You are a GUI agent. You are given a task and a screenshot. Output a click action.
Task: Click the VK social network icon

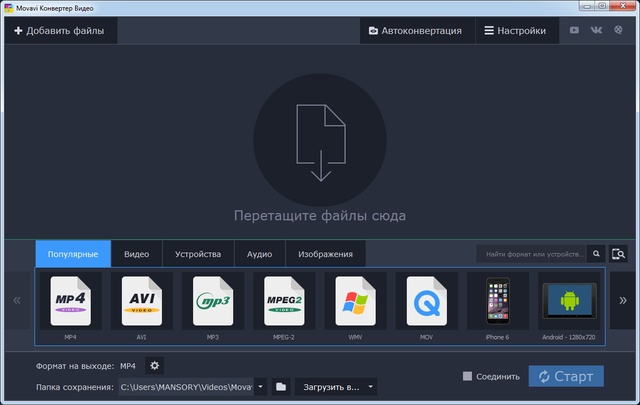[596, 31]
